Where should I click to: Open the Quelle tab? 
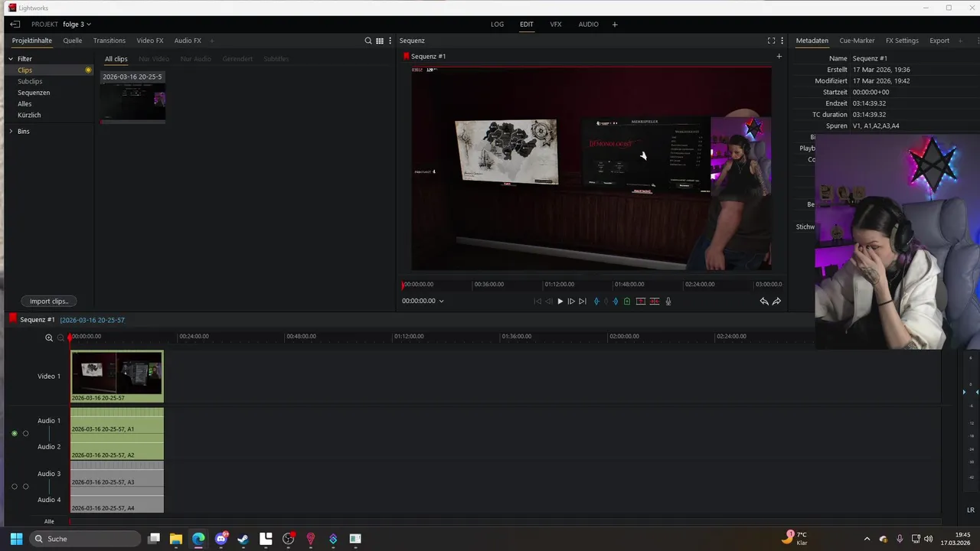73,41
